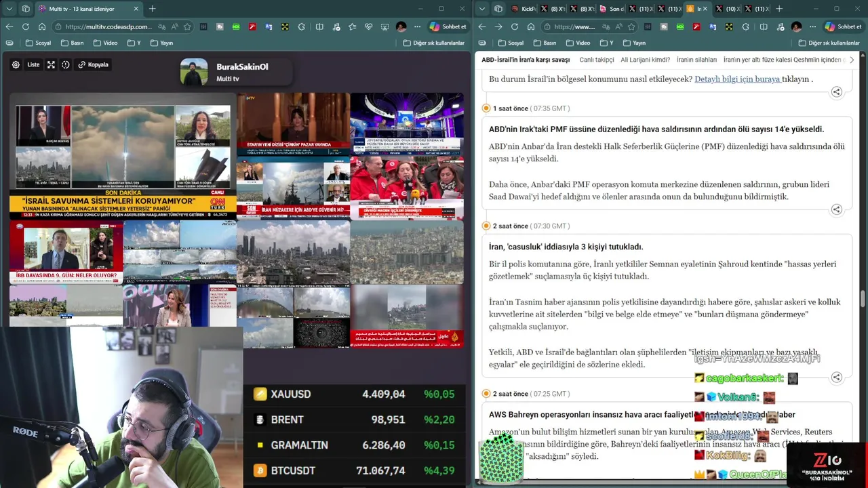Open split screen icon in Multi tv window

click(x=319, y=26)
